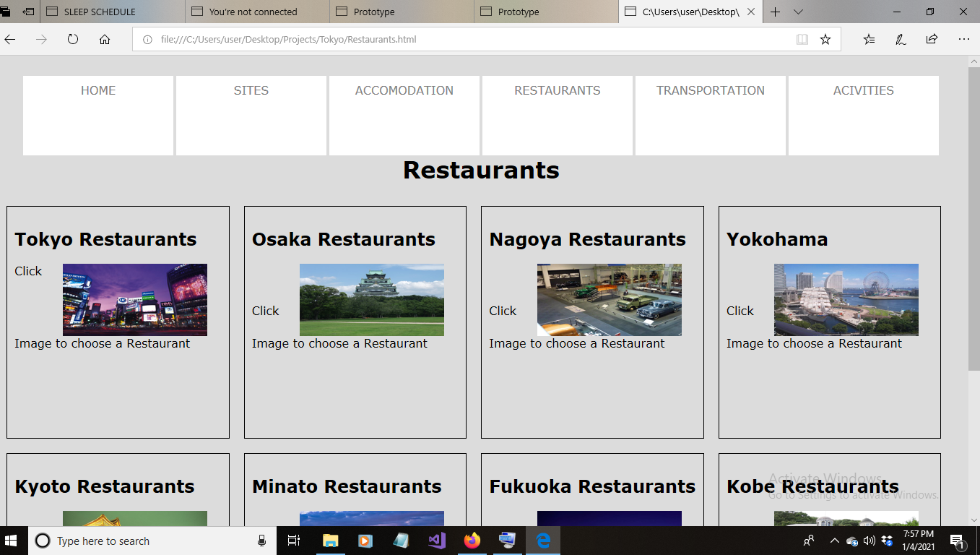
Task: Open Task View on the taskbar
Action: pos(293,541)
